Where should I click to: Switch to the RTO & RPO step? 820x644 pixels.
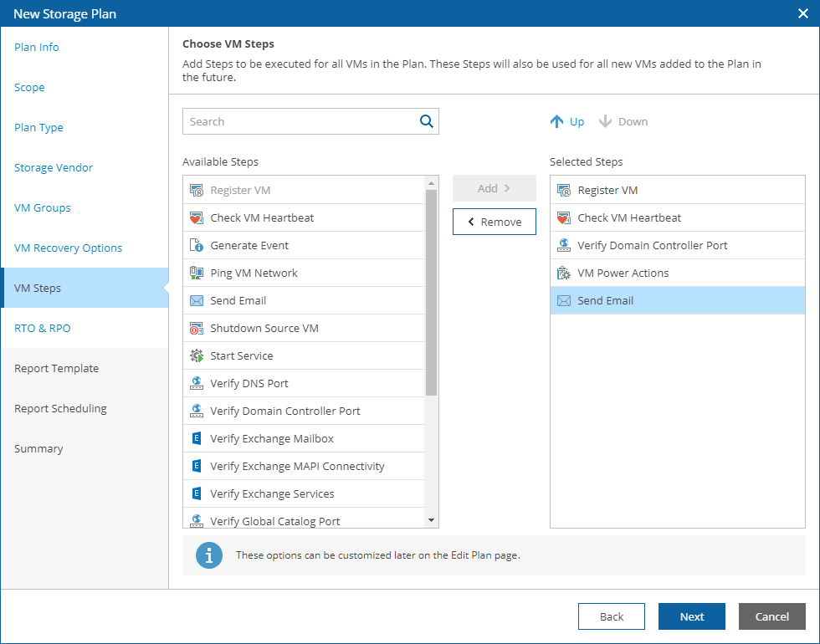pyautogui.click(x=42, y=329)
